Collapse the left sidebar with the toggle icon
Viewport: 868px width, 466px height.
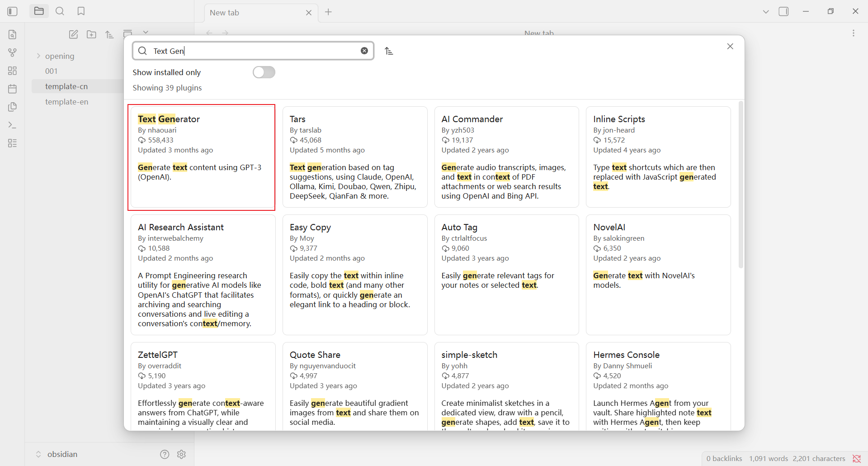click(x=12, y=11)
